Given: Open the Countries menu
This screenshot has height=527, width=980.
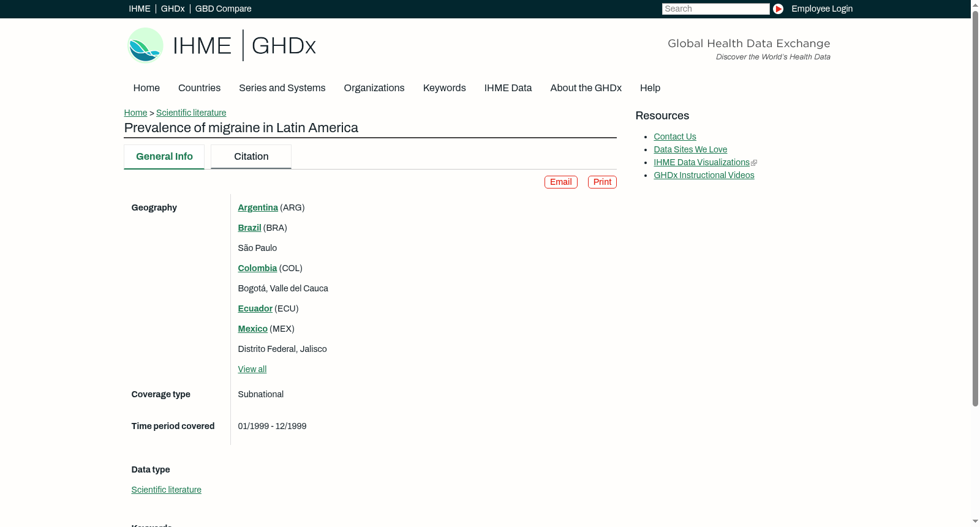Looking at the screenshot, I should click(199, 88).
